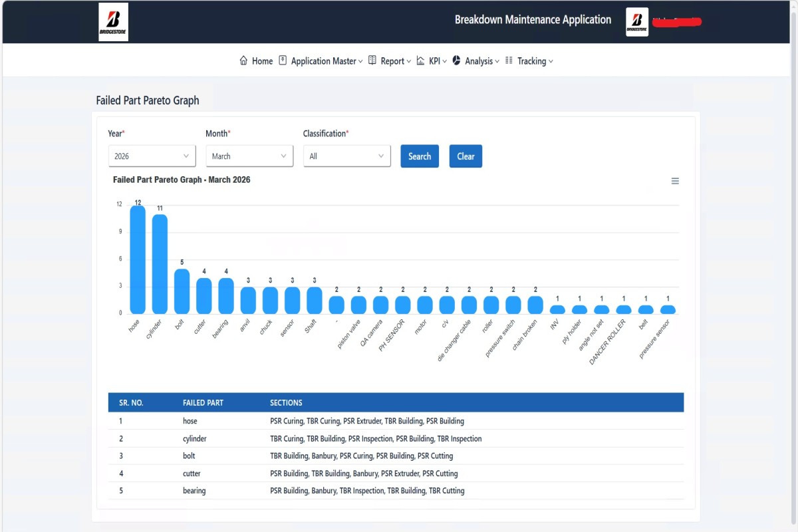Click the Bridgestone logo in header
This screenshot has height=532, width=798.
point(113,22)
